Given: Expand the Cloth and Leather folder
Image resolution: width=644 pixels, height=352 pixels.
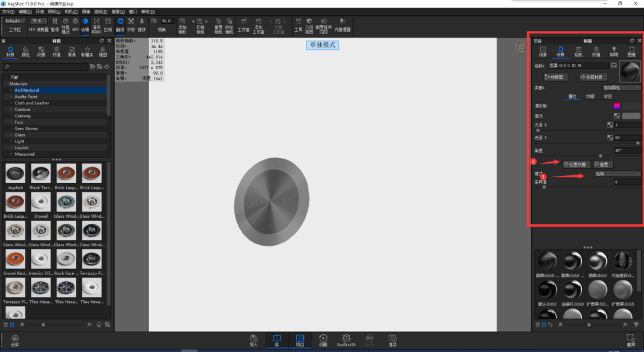Looking at the screenshot, I should pyautogui.click(x=11, y=103).
